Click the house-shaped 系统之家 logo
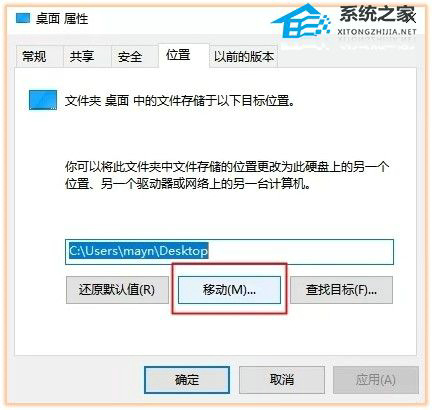The image size is (432, 410). (x=301, y=21)
